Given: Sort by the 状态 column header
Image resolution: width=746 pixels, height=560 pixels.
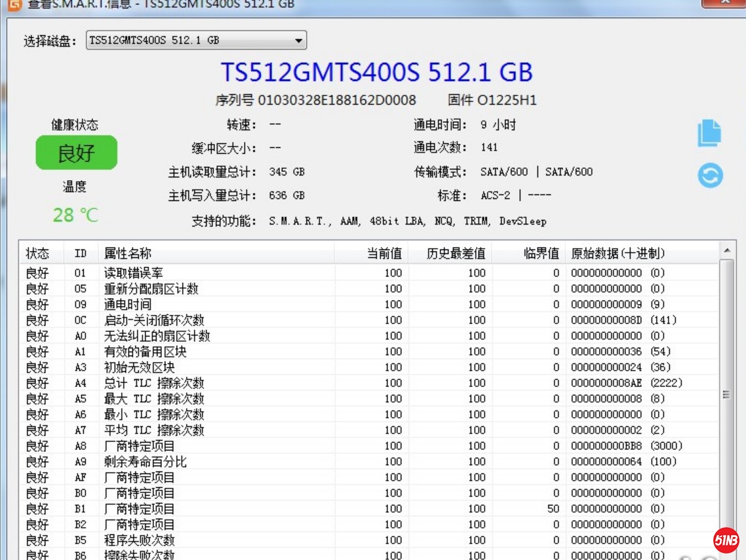Looking at the screenshot, I should (38, 253).
